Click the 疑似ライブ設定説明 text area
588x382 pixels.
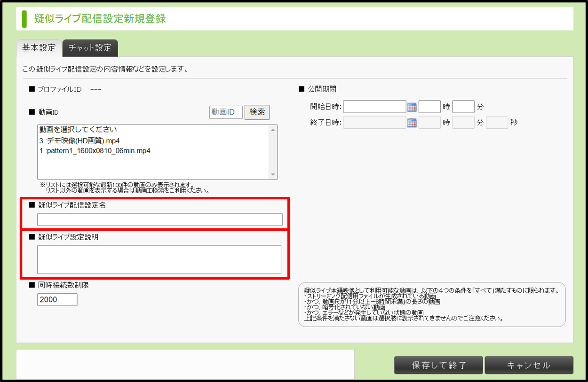coord(159,259)
